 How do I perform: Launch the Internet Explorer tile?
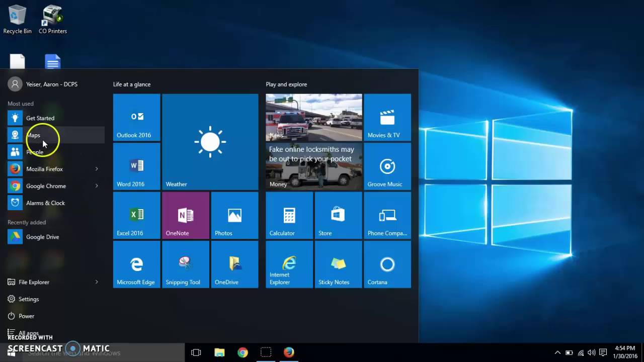tap(289, 264)
